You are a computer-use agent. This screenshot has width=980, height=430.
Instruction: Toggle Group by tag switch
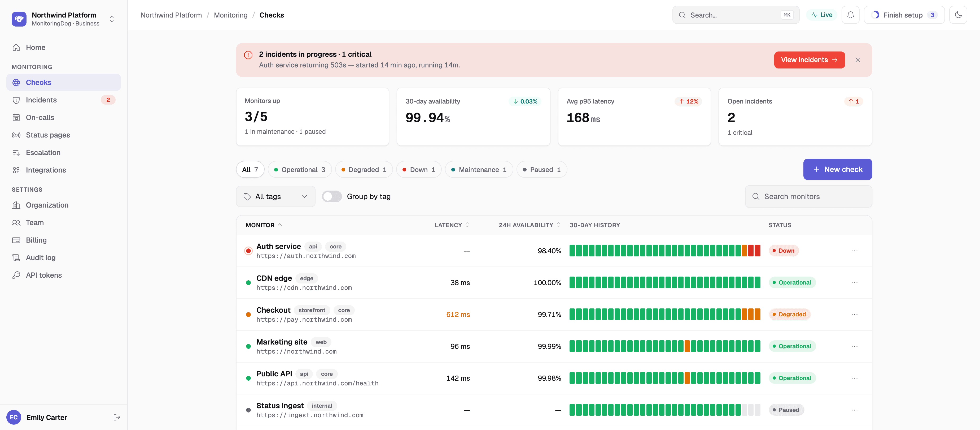pyautogui.click(x=332, y=196)
